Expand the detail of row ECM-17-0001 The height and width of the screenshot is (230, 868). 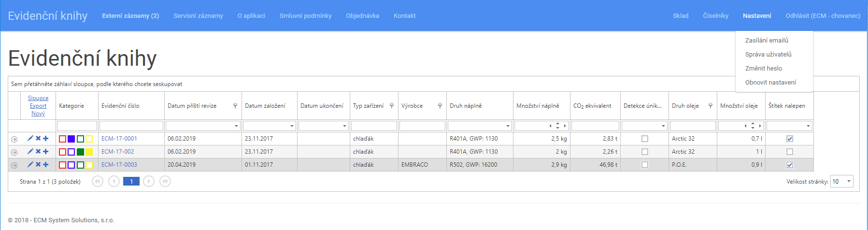pos(14,139)
